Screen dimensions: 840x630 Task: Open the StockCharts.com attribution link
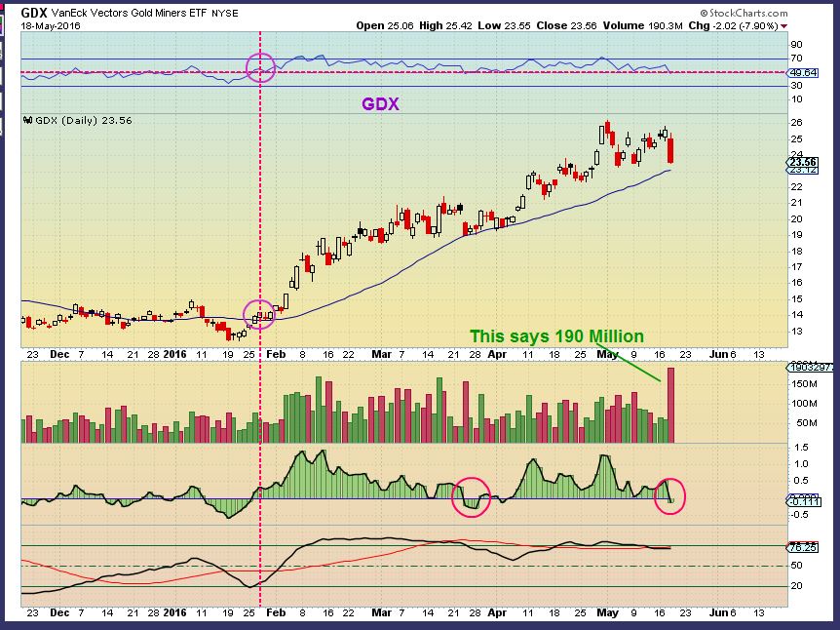click(x=744, y=13)
